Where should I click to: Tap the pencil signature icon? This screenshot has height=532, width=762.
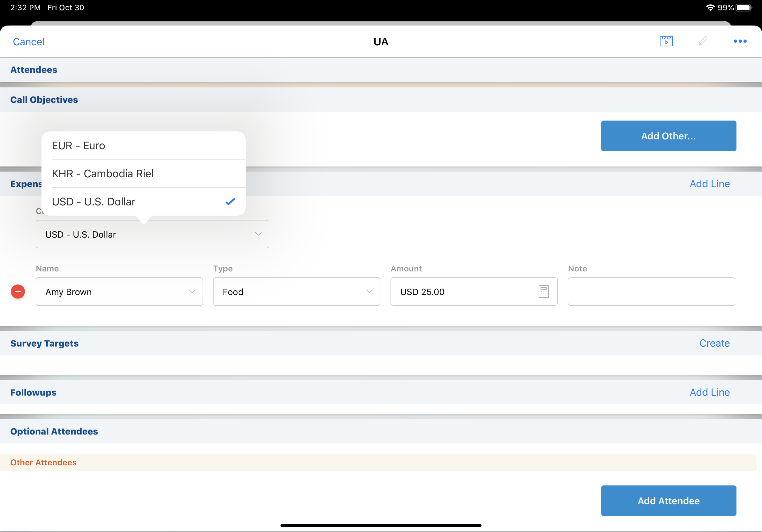pos(703,41)
